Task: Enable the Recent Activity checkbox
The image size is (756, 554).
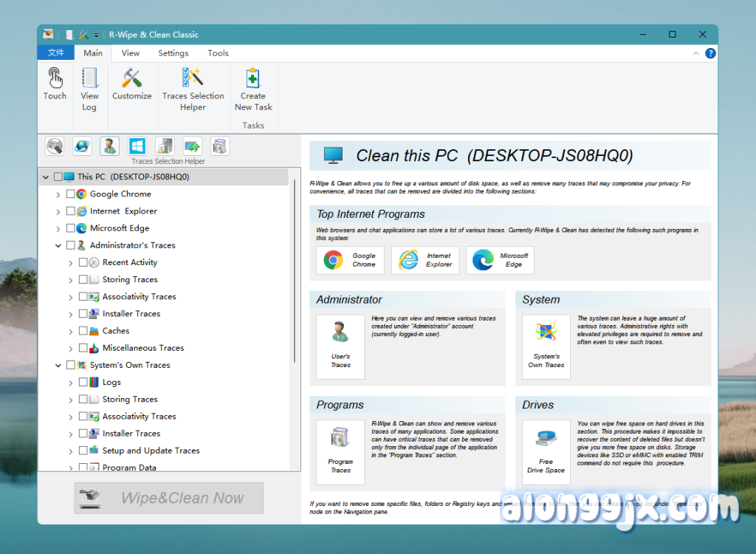Action: pyautogui.click(x=83, y=263)
